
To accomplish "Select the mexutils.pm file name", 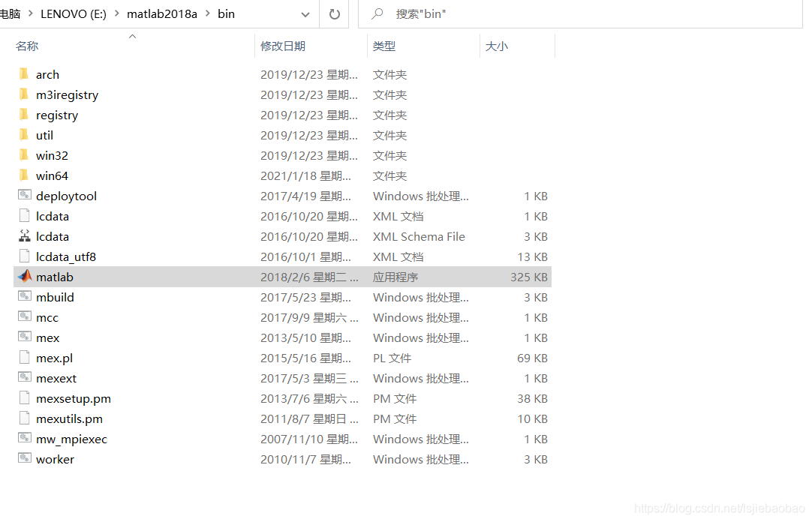I will coord(69,418).
